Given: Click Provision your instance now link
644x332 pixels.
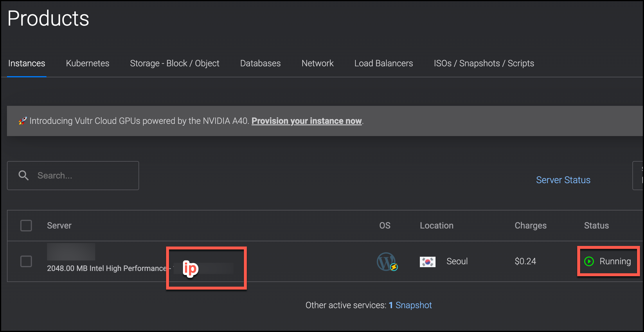Looking at the screenshot, I should pyautogui.click(x=306, y=121).
